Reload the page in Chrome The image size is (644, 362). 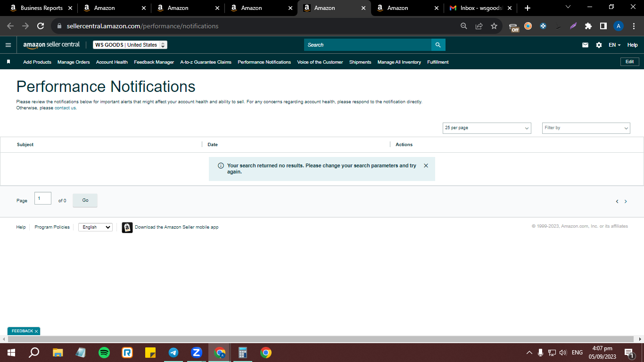(x=41, y=26)
